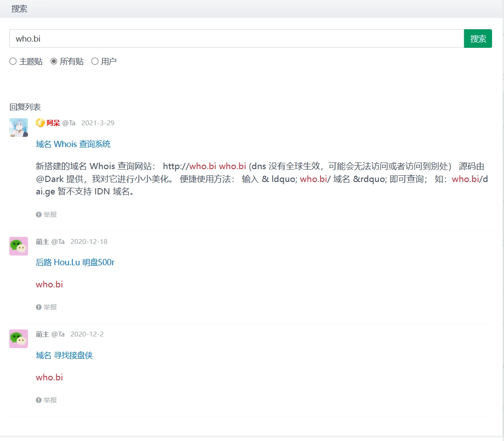Open the 域名 Whois 查询系统 thread link
The height and width of the screenshot is (441, 504).
pyautogui.click(x=73, y=144)
